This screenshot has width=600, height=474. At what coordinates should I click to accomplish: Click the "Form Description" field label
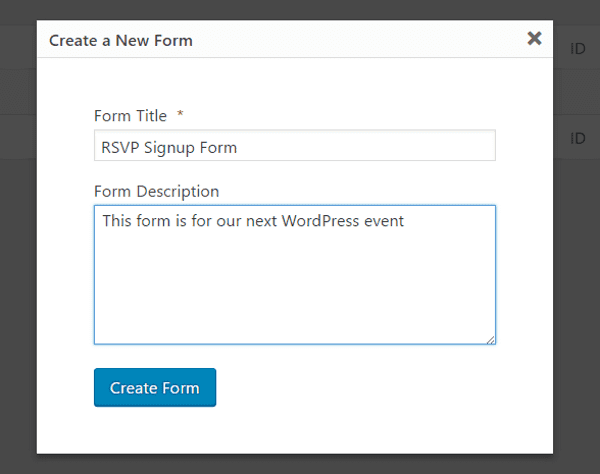156,191
